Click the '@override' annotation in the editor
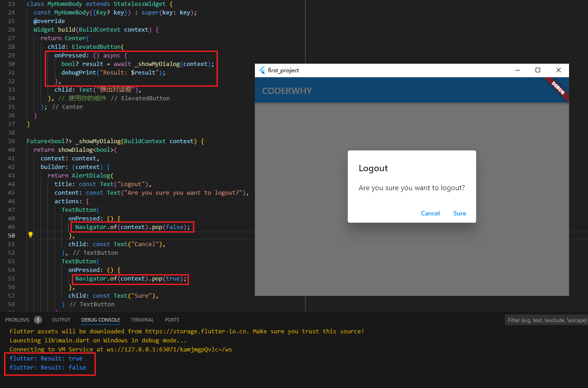 49,21
